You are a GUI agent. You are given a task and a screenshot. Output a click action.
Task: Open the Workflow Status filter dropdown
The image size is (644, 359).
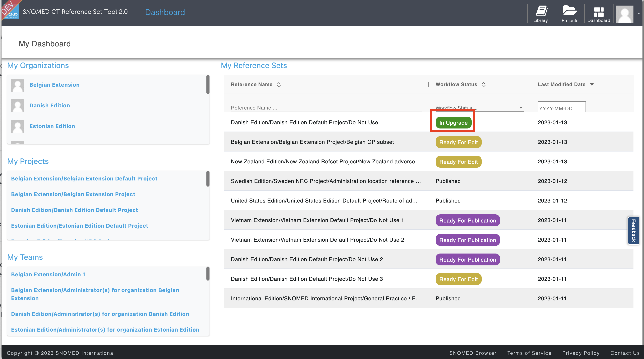[x=480, y=108]
